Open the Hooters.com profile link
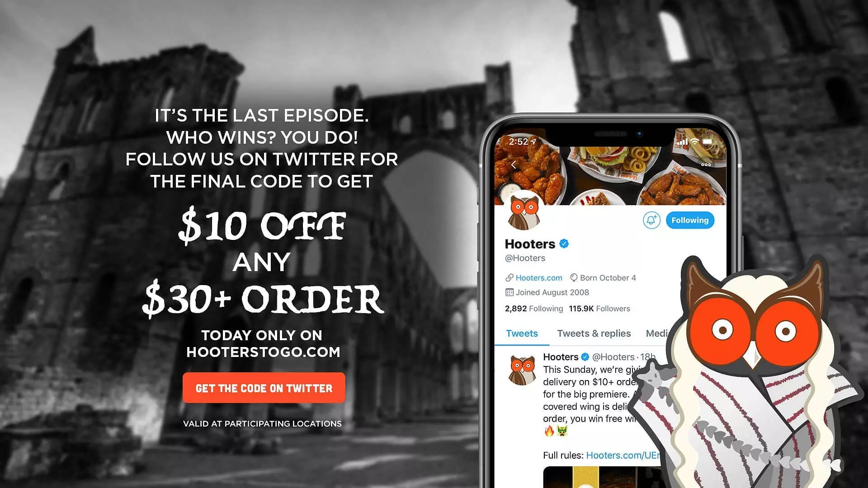 coord(539,277)
